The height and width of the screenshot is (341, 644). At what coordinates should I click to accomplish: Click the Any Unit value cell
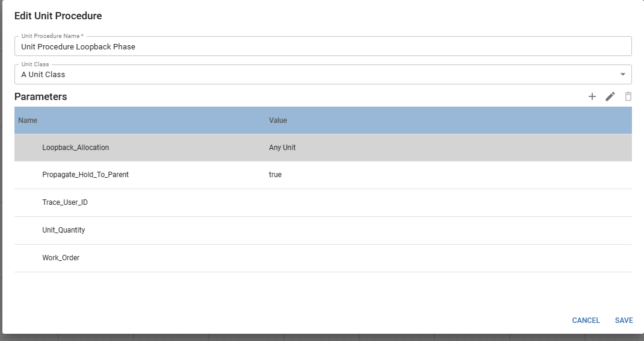(282, 148)
